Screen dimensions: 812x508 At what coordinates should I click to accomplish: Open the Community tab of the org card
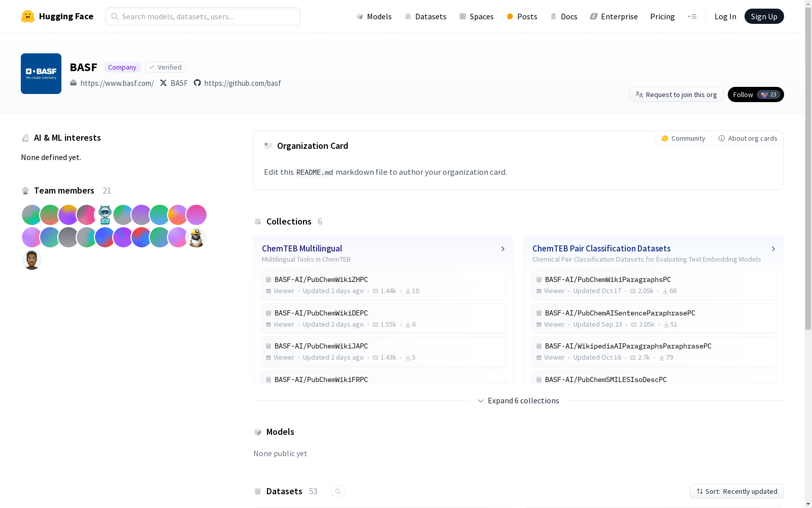click(683, 138)
